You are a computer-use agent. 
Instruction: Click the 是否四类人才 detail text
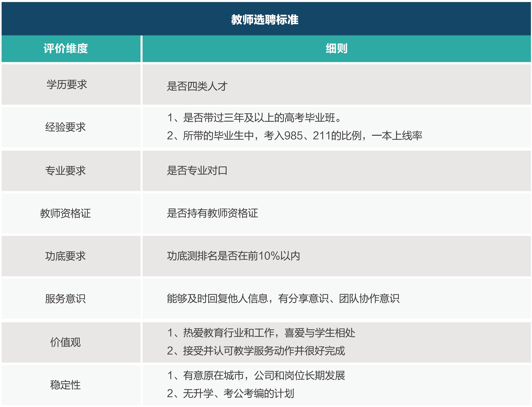(x=197, y=86)
